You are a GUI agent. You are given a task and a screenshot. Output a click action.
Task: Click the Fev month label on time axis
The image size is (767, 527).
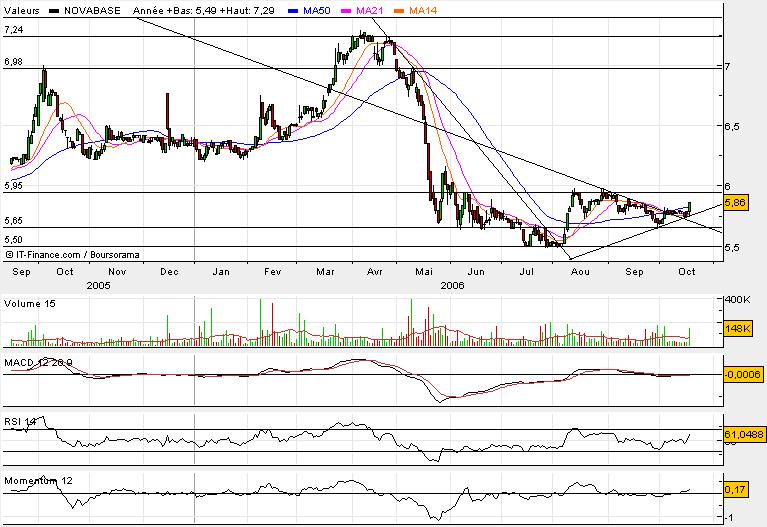272,272
